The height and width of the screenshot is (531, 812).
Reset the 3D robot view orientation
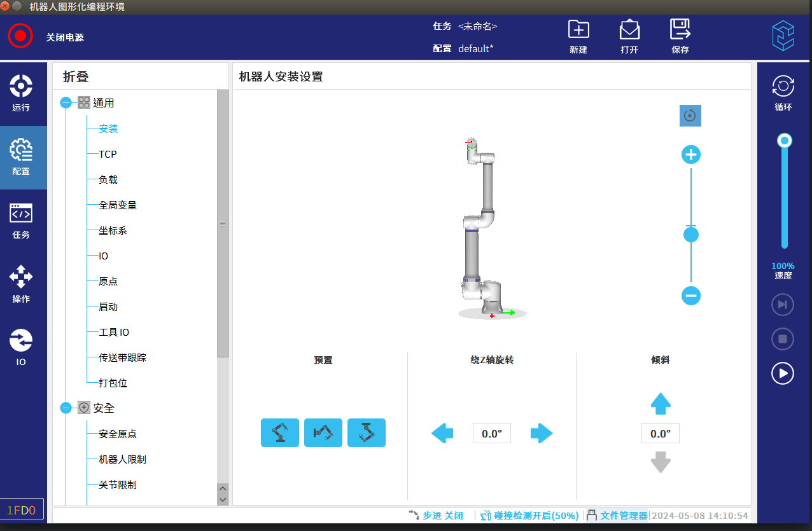(x=690, y=116)
